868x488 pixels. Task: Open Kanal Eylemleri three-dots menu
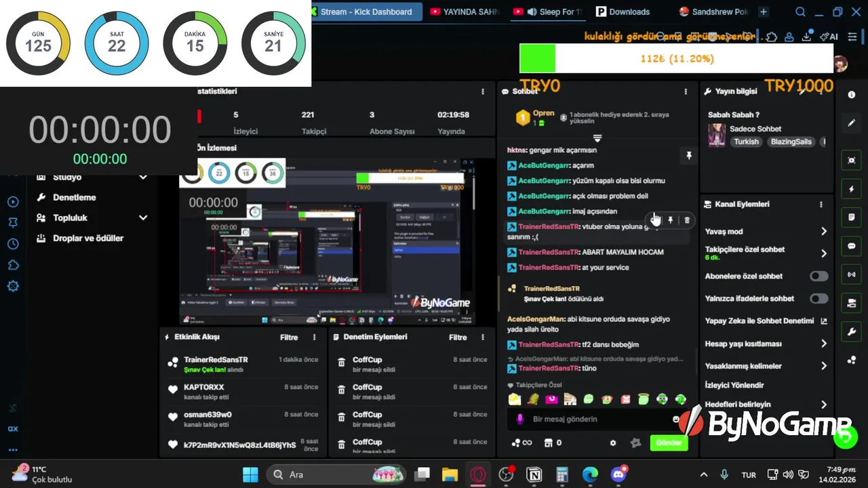[821, 204]
